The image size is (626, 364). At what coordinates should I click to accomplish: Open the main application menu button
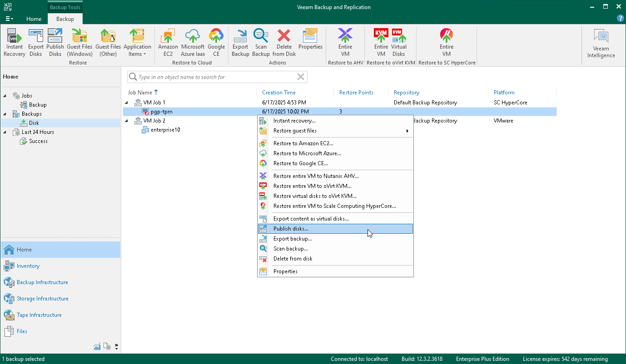9,19
